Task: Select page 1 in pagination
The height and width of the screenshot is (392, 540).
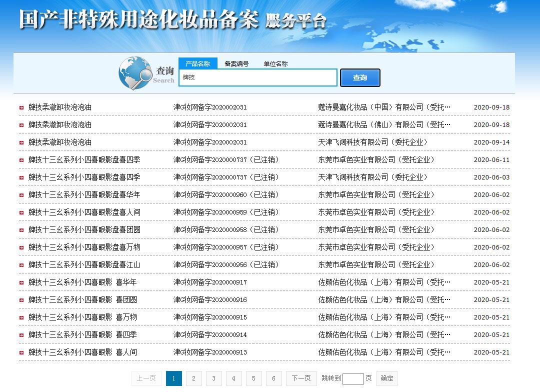Action: click(x=174, y=378)
